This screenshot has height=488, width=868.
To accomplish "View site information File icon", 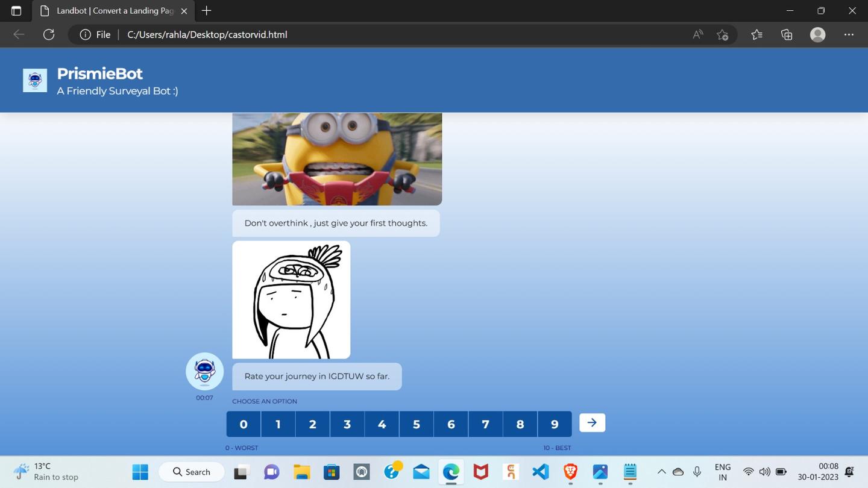I will pos(95,34).
